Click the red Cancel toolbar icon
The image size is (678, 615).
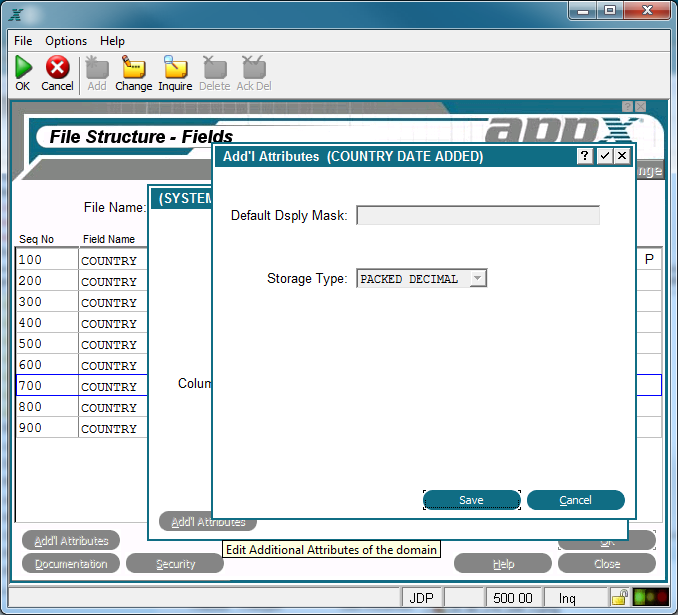[x=57, y=67]
